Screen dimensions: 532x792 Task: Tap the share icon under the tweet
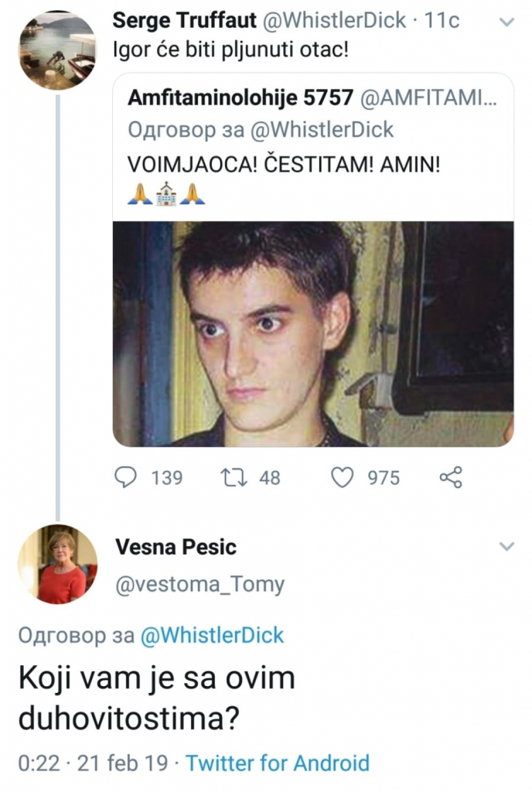[x=450, y=478]
